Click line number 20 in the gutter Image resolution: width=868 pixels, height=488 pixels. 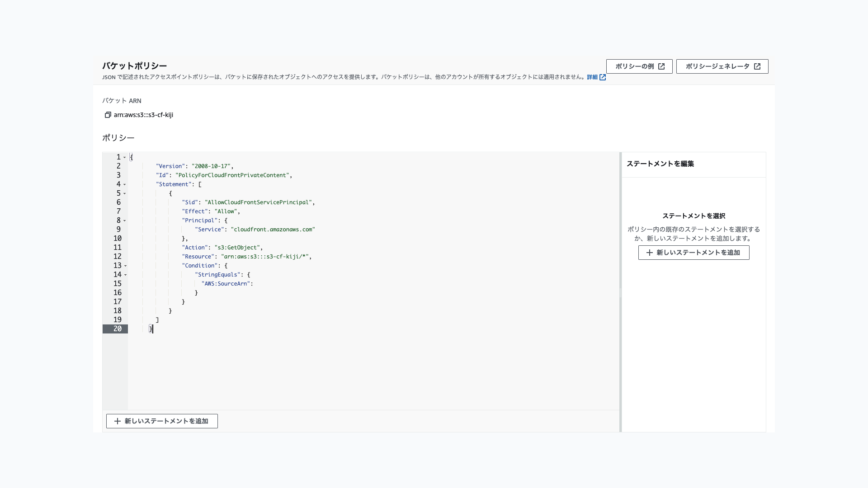(x=117, y=329)
